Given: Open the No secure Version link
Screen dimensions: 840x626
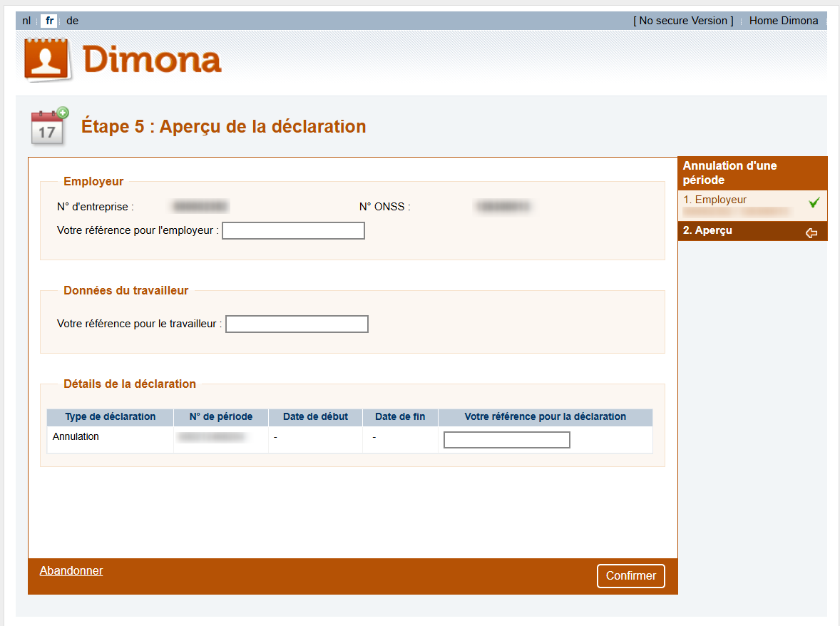Looking at the screenshot, I should coord(683,21).
